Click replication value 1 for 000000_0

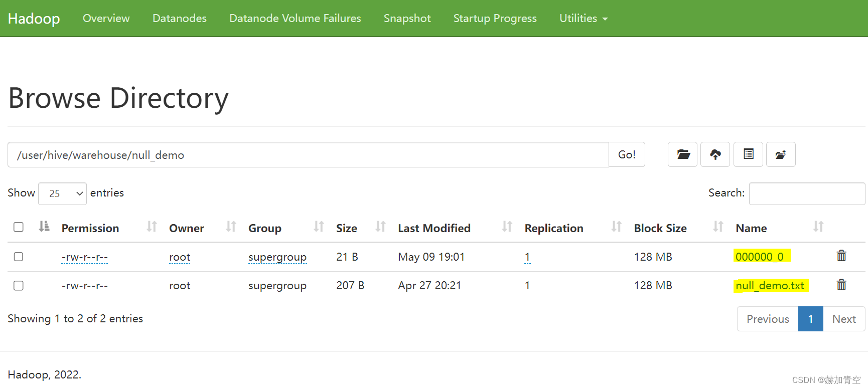pyautogui.click(x=527, y=257)
